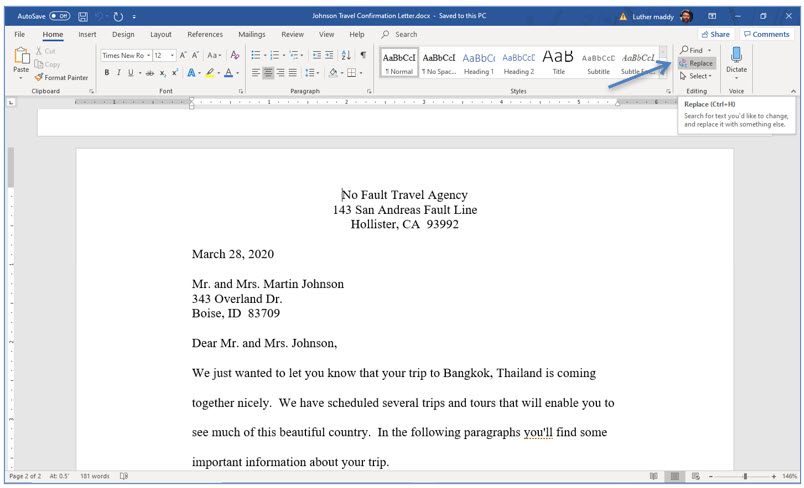Toggle Bold formatting
This screenshot has width=804, height=488.
click(107, 73)
